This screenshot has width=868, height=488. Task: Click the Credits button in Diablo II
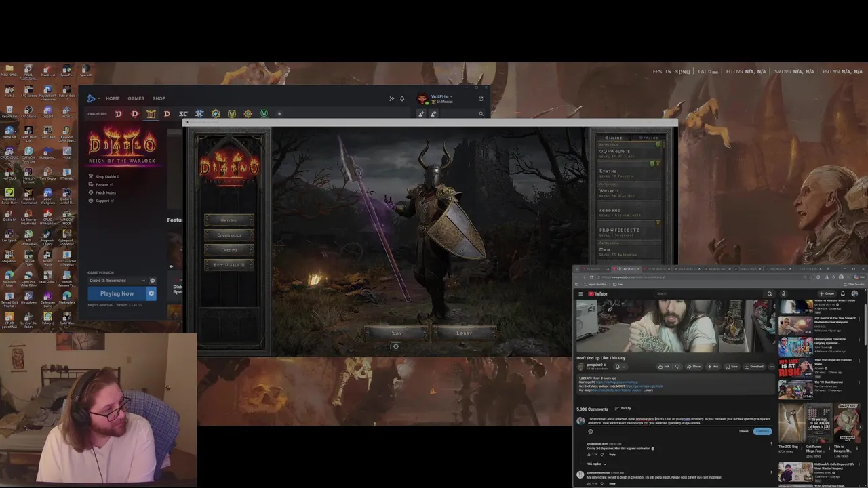click(x=229, y=249)
